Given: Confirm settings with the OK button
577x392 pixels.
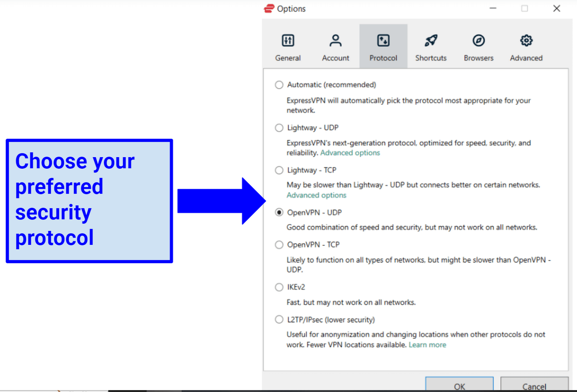Looking at the screenshot, I should click(x=460, y=384).
